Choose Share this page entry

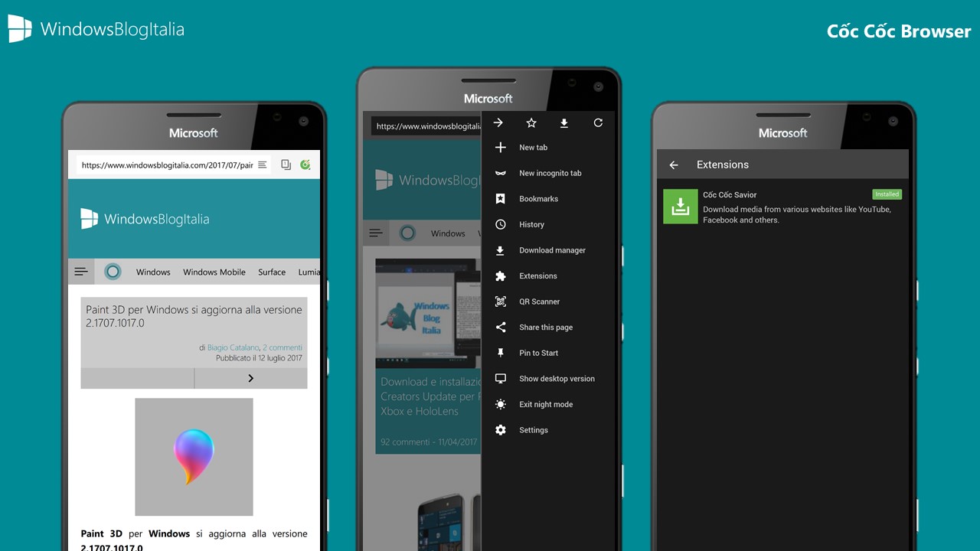[548, 327]
